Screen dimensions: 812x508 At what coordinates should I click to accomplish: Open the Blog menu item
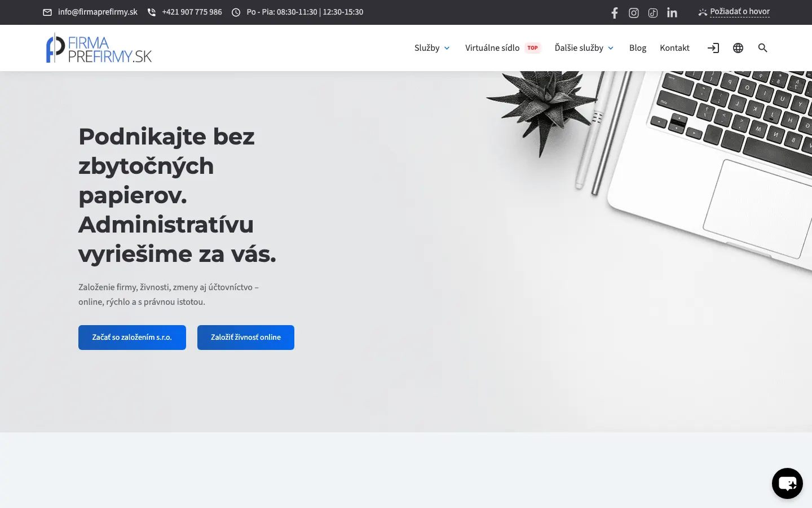(x=638, y=48)
